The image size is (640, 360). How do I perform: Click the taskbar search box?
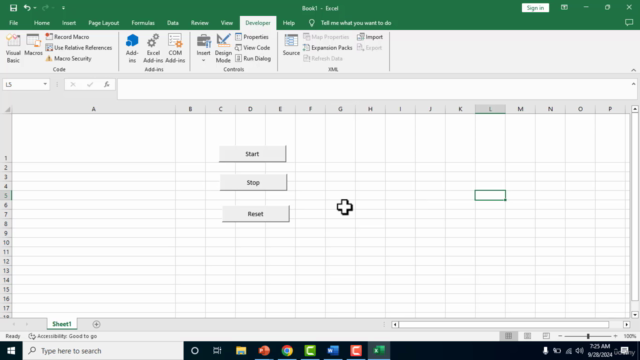click(x=103, y=351)
